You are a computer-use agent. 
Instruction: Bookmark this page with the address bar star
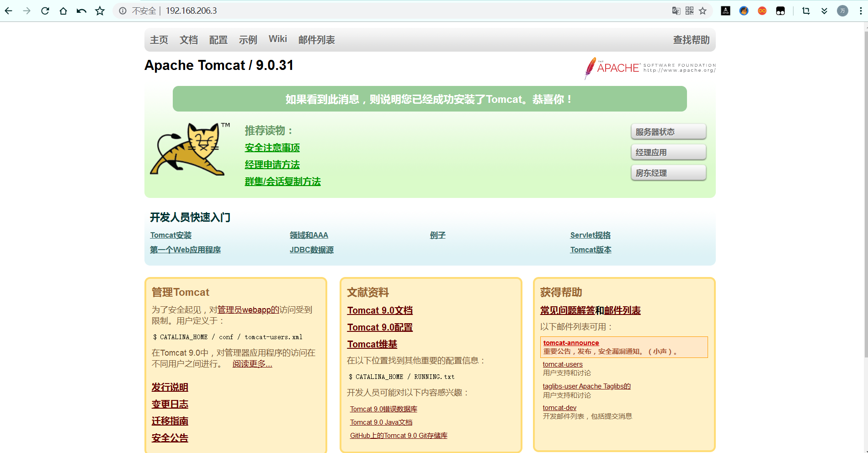(703, 11)
